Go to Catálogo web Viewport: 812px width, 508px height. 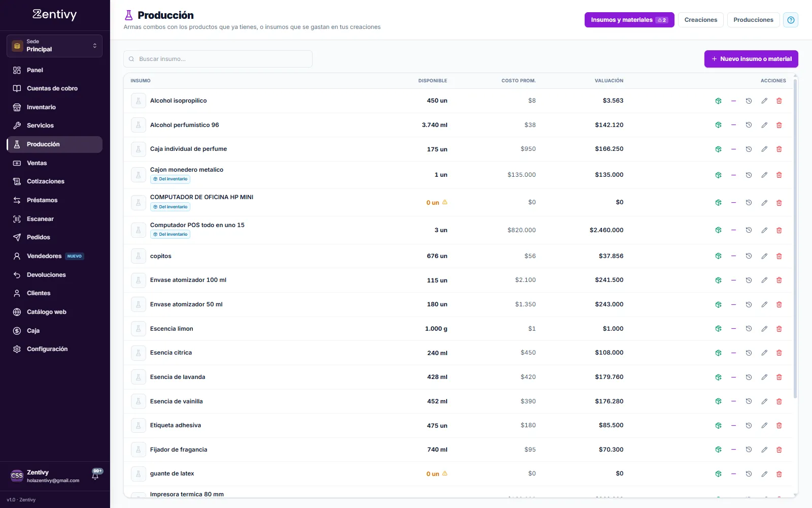[54, 312]
